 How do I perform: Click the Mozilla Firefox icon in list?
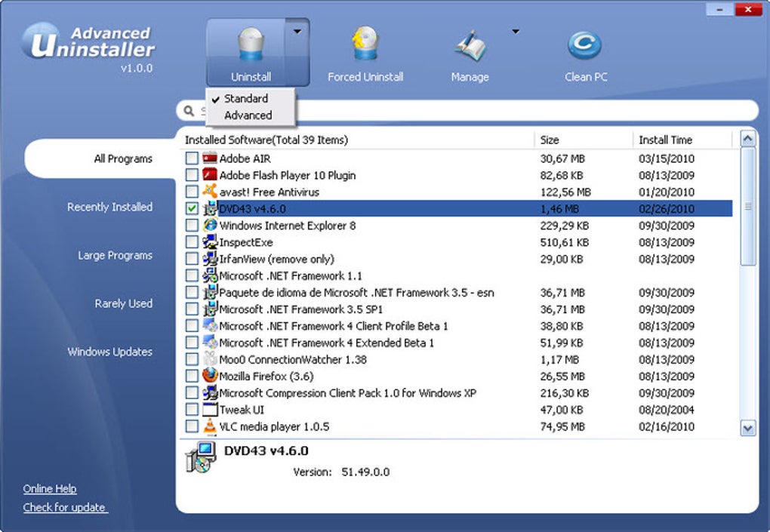point(210,376)
